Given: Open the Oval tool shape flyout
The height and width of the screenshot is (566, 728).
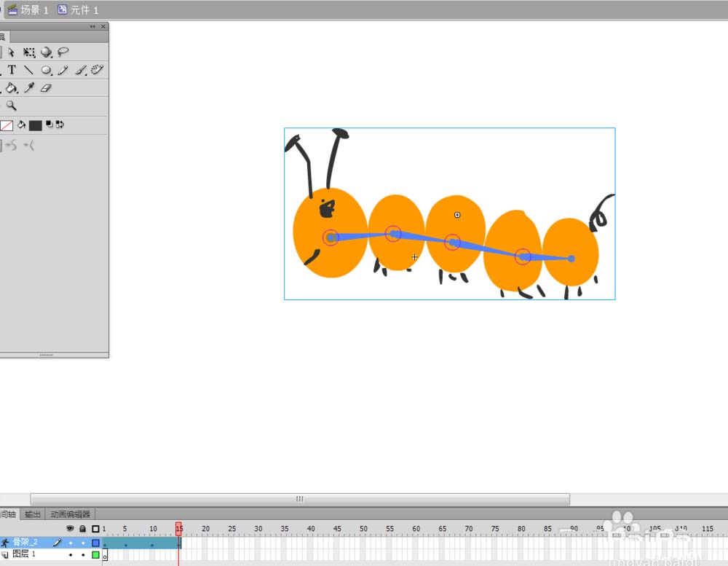Looking at the screenshot, I should pyautogui.click(x=47, y=71).
